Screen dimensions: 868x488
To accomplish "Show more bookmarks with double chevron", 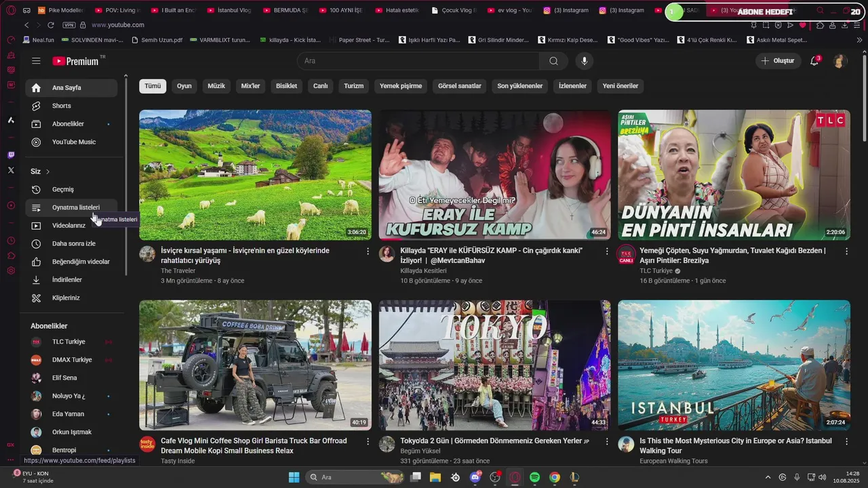I will pos(860,40).
